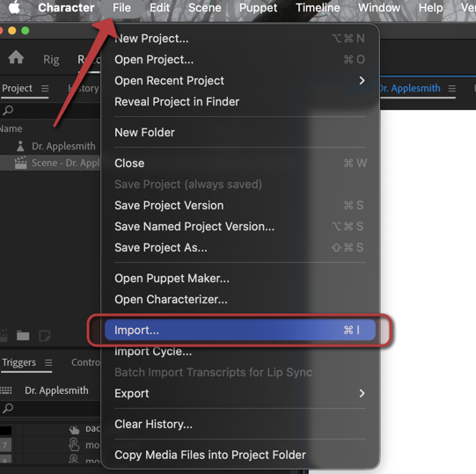Choose New Folder in File menu
This screenshot has height=474, width=476.
tap(240, 133)
